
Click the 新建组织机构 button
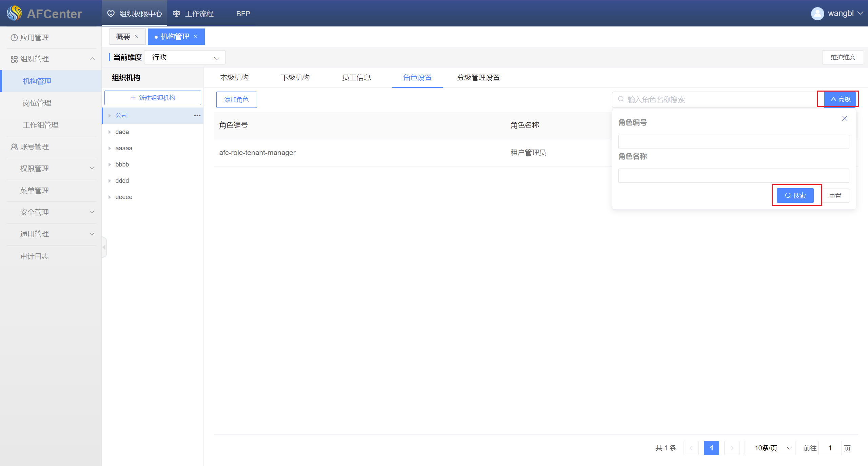pyautogui.click(x=153, y=98)
